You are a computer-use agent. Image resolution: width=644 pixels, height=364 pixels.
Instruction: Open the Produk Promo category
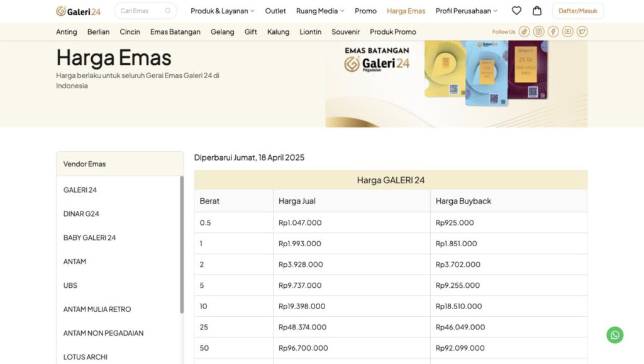392,31
